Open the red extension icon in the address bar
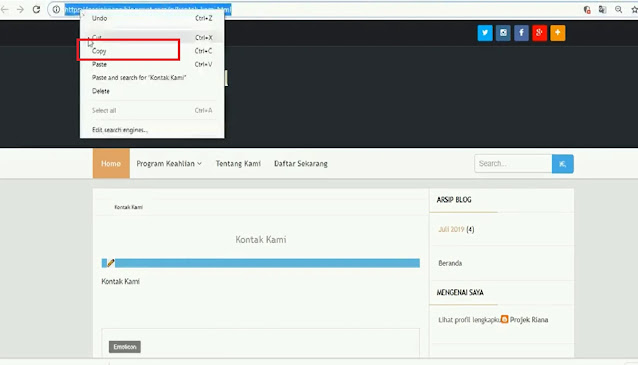The image size is (638, 365). pyautogui.click(x=587, y=9)
